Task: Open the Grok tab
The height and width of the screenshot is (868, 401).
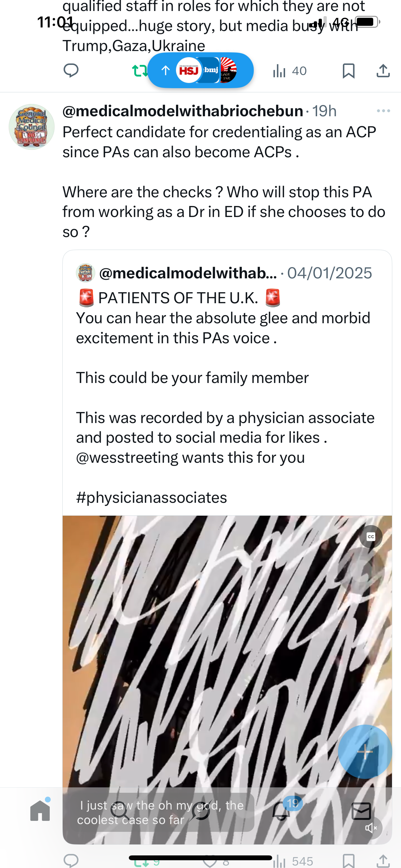Action: 201,811
